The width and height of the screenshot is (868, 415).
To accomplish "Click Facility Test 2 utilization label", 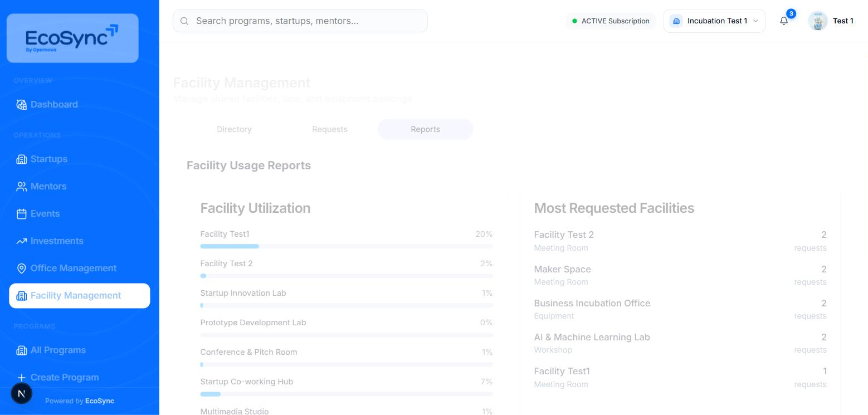I will click(226, 264).
